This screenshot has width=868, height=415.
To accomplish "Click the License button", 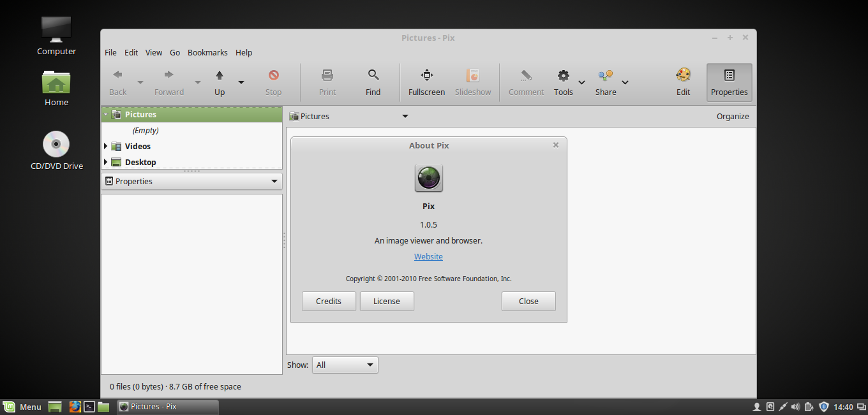I will [x=387, y=301].
